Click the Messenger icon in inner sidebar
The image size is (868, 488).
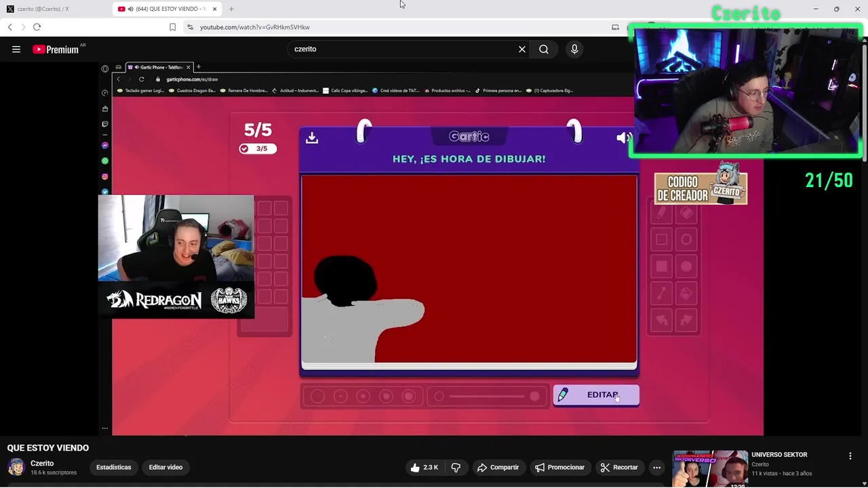104,145
